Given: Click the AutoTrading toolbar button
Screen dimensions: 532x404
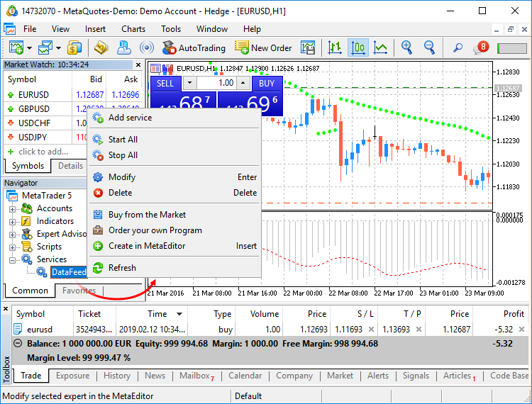Looking at the screenshot, I should 193,47.
